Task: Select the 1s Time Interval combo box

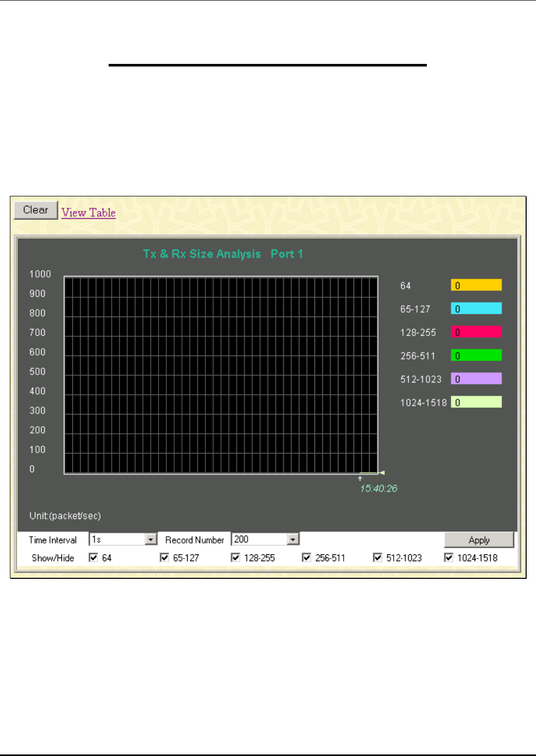Action: pyautogui.click(x=123, y=539)
